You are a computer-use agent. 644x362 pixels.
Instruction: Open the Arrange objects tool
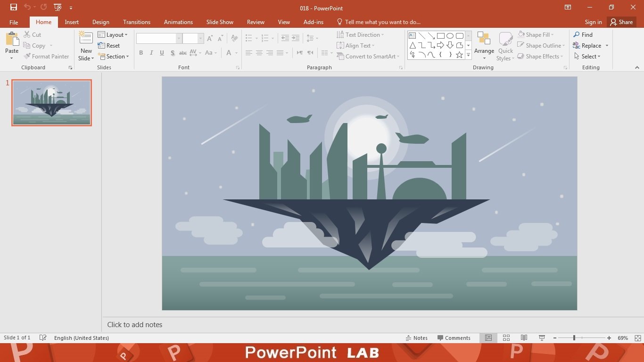(484, 46)
